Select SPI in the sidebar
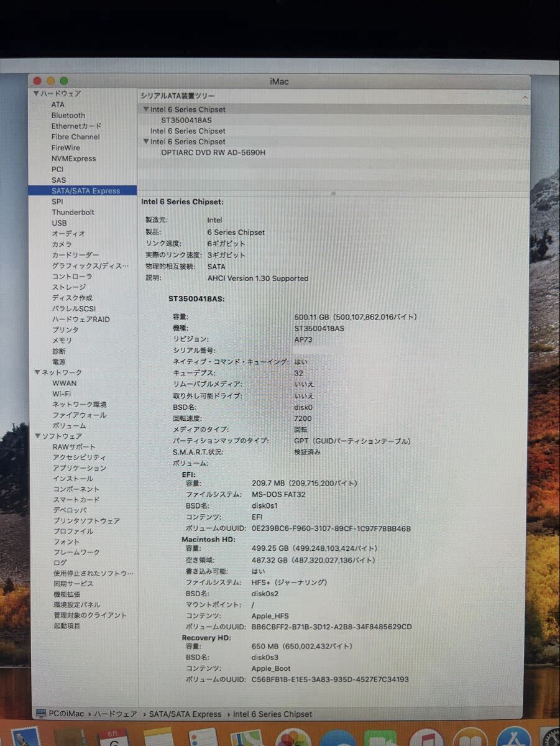Image resolution: width=560 pixels, height=746 pixels. 57,201
